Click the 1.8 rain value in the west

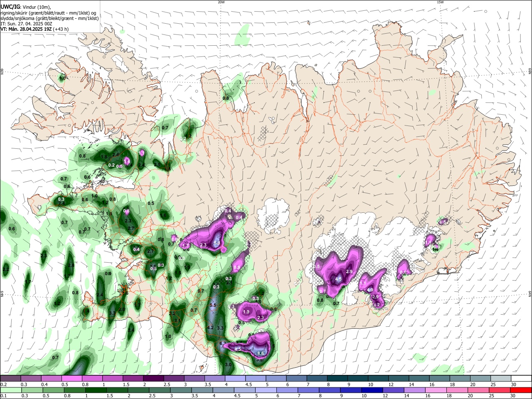click(104, 157)
